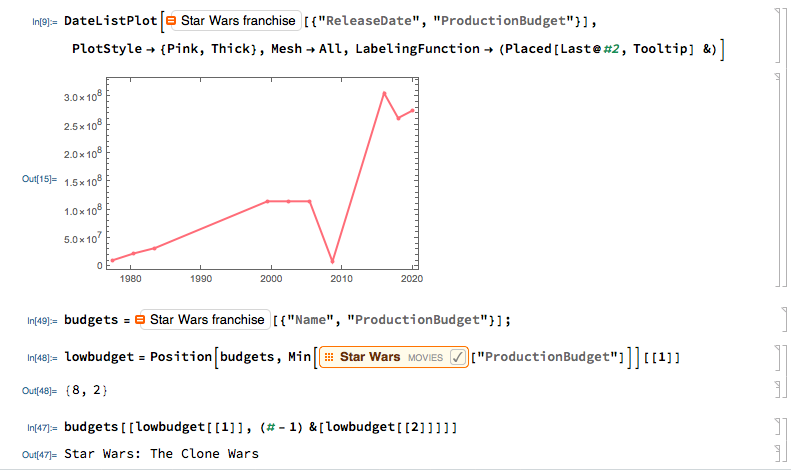Select the Out[48] cell bracket

point(778,390)
